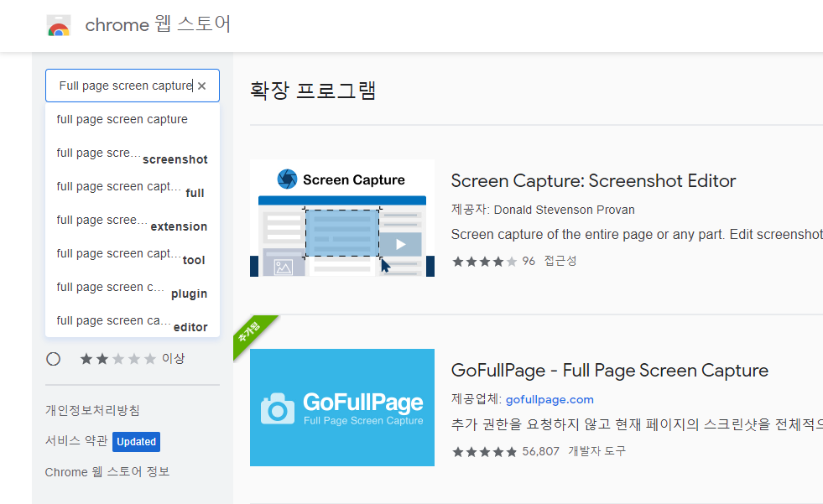The width and height of the screenshot is (823, 504).
Task: Click provider name Donald Stevenson Provan
Action: (x=565, y=210)
